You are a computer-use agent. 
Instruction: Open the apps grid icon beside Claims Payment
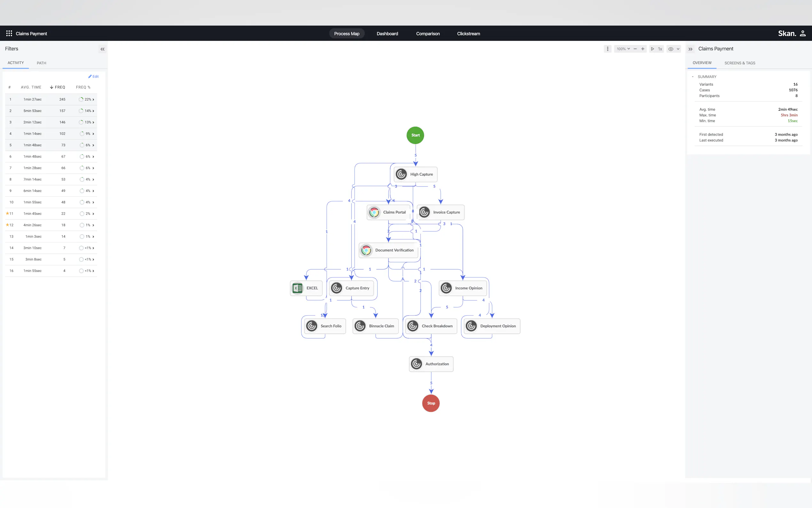pos(9,34)
